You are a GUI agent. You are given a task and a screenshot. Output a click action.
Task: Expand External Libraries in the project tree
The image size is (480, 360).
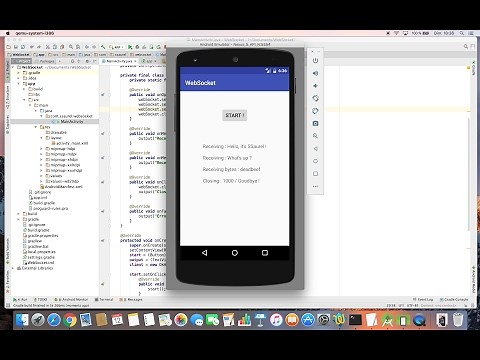click(13, 268)
